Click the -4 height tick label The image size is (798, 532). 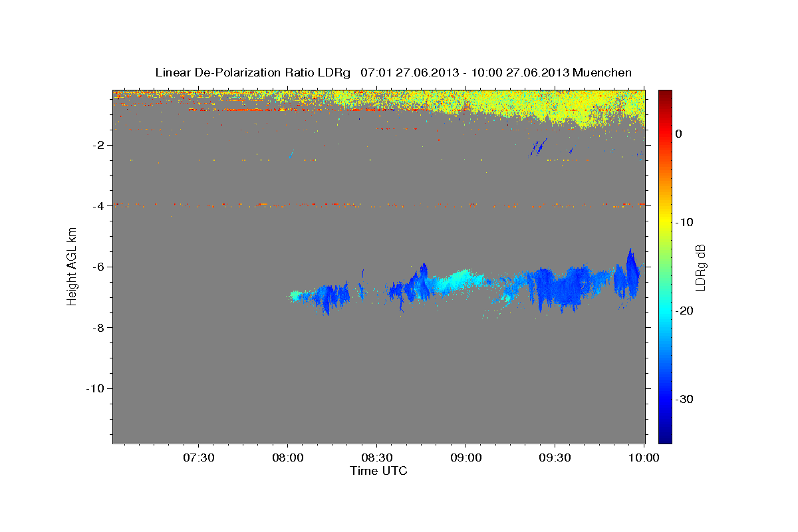coord(98,206)
